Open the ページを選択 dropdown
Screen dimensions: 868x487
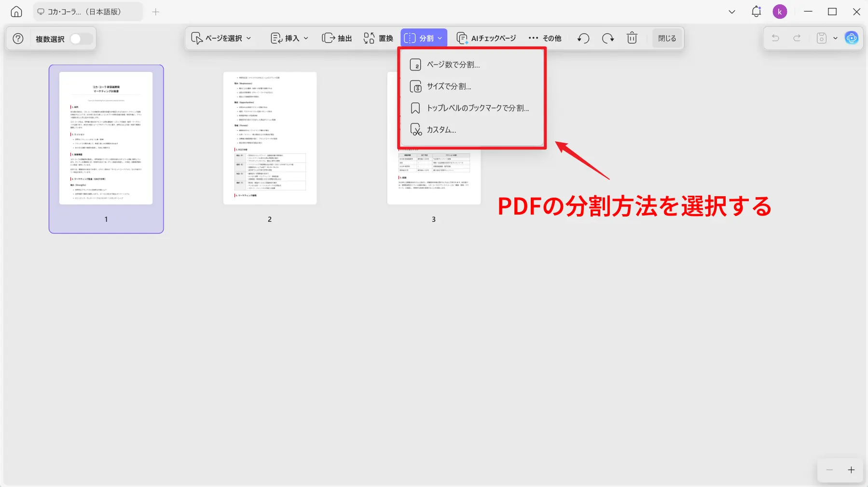click(221, 38)
